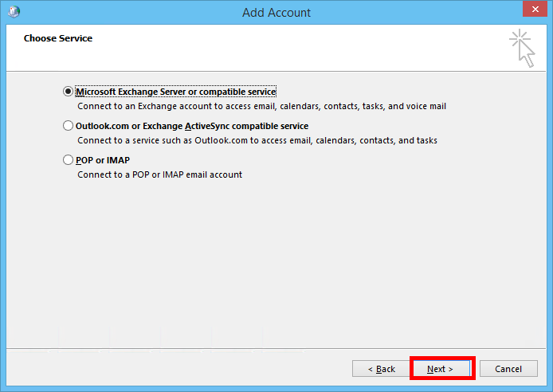Click the 'Microsoft Exchange Server or compatible service' label
Viewport: 553px width, 392px height.
click(175, 92)
